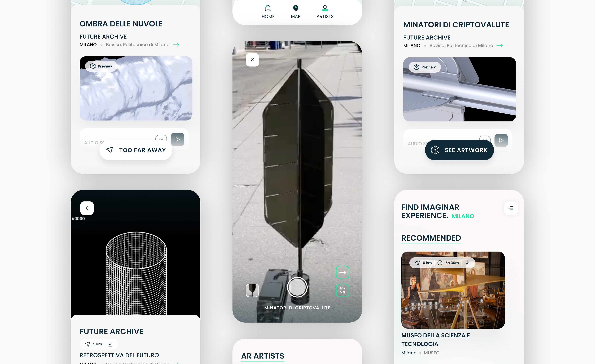The width and height of the screenshot is (595, 364).
Task: Open the Home tab
Action: pyautogui.click(x=268, y=12)
